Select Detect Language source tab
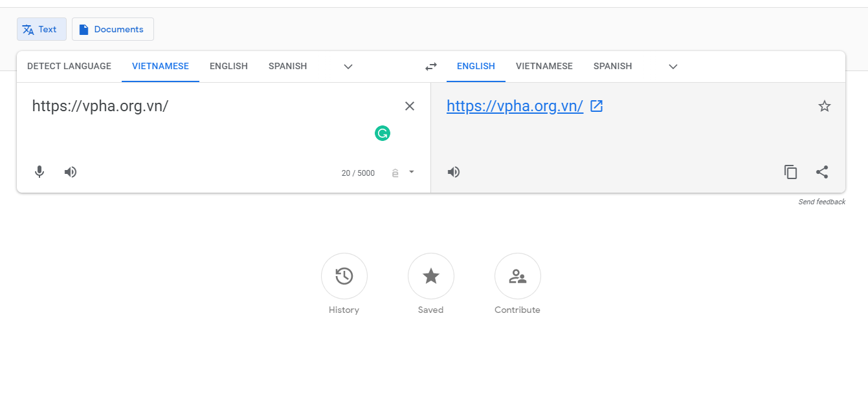868x417 pixels. click(69, 66)
